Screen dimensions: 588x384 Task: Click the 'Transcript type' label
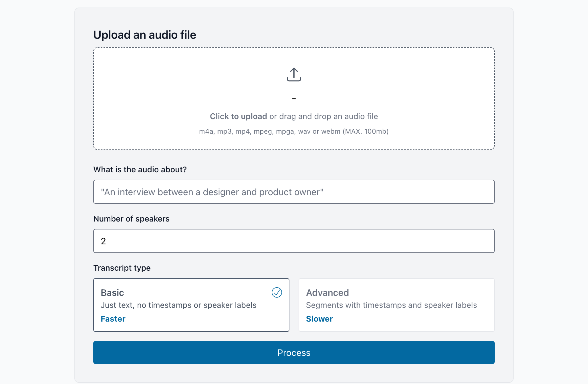pos(122,268)
